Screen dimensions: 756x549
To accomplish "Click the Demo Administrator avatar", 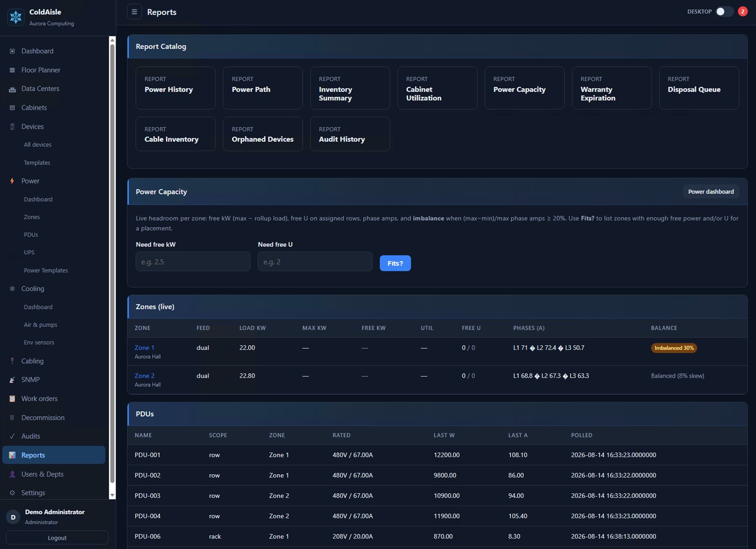I will coord(13,517).
